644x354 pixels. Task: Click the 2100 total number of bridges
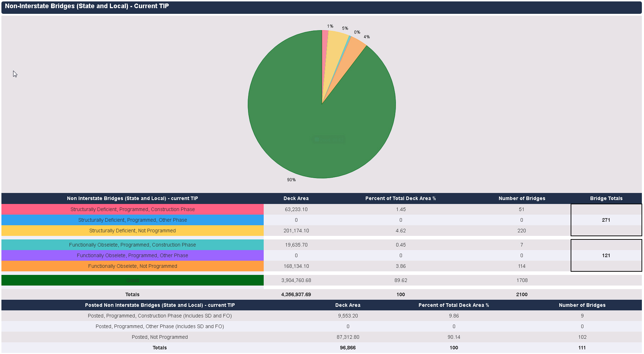pos(522,294)
